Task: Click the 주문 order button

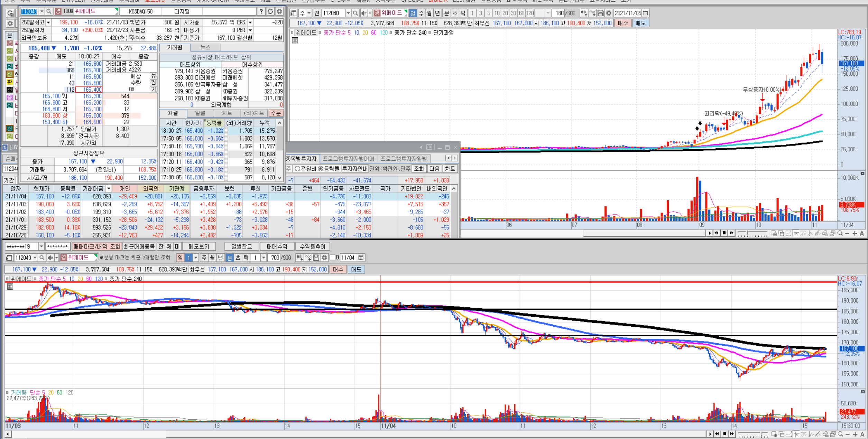Action: (x=276, y=113)
